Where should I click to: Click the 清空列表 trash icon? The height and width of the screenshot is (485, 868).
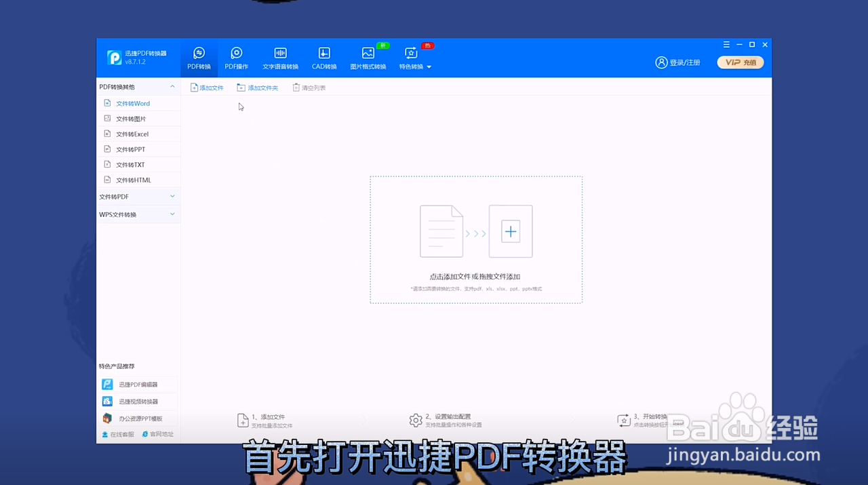click(x=296, y=88)
